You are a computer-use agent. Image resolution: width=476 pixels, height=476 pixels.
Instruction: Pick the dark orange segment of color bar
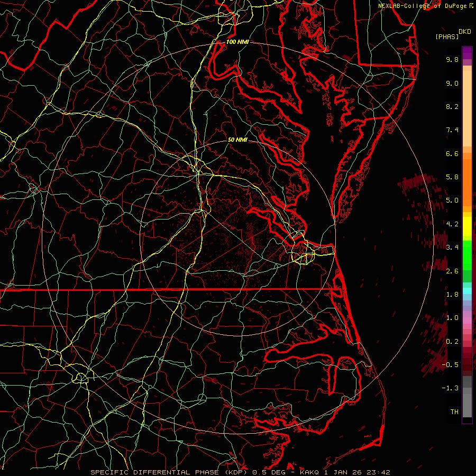click(467, 182)
